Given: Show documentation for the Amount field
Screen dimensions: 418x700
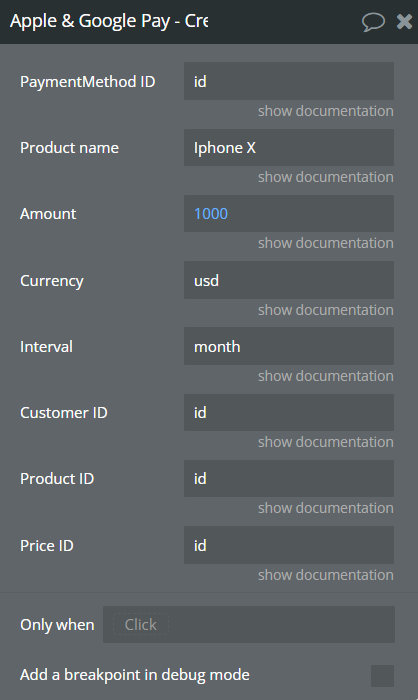Looking at the screenshot, I should click(x=326, y=243).
